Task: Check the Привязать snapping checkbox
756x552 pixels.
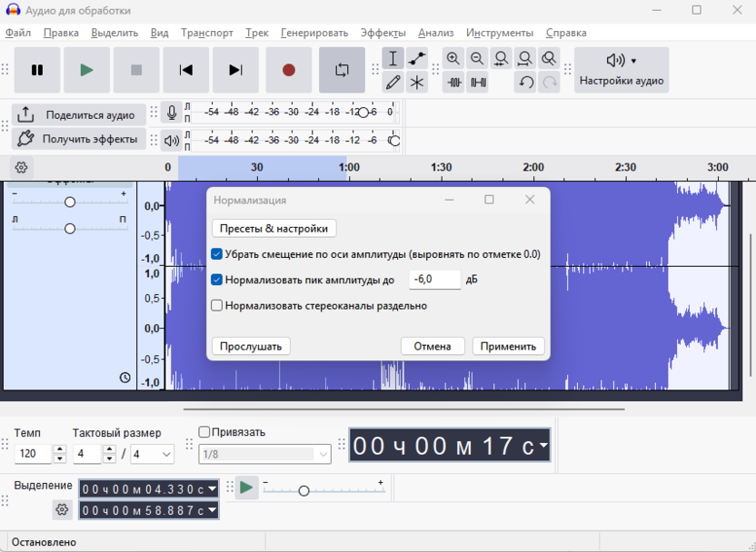Action: 203,431
